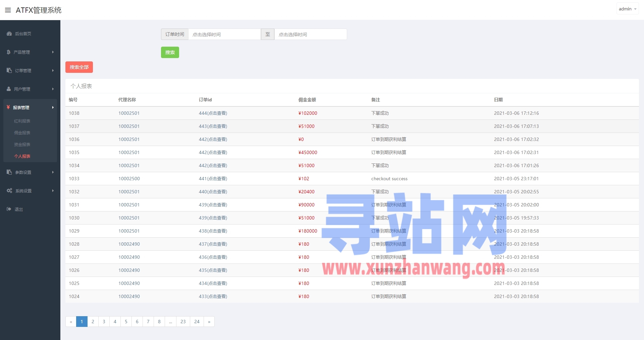This screenshot has width=644, height=340.
Task: Click the 代理名称 column header
Action: point(127,100)
